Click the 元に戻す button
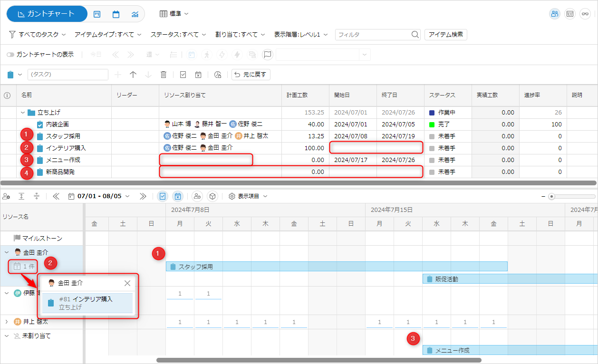Viewport: 598px width, 364px height. point(251,75)
